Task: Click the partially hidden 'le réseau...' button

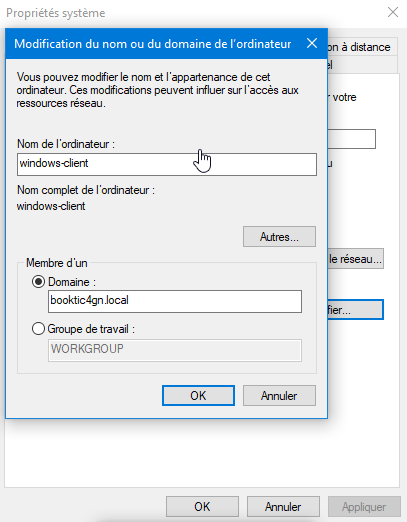Action: (x=355, y=259)
